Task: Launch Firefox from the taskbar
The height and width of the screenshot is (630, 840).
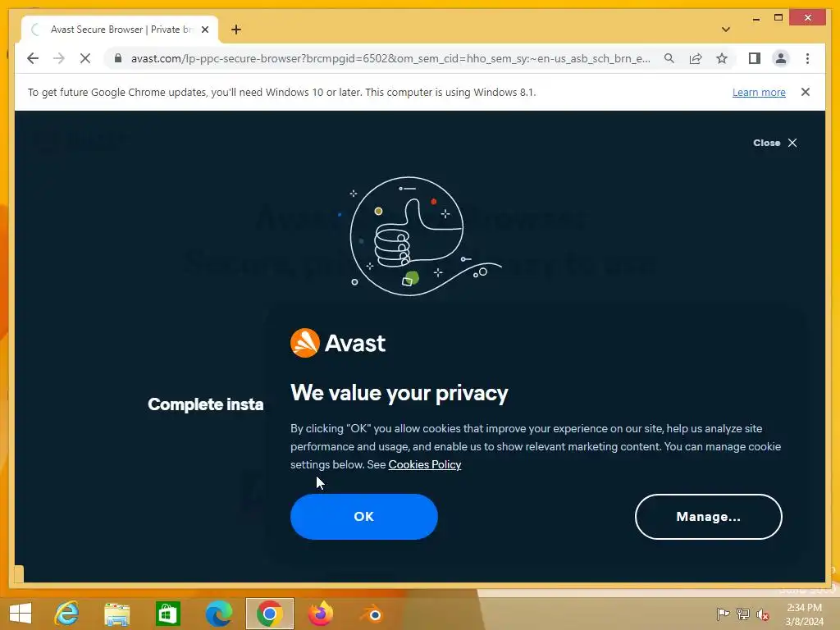Action: point(321,614)
